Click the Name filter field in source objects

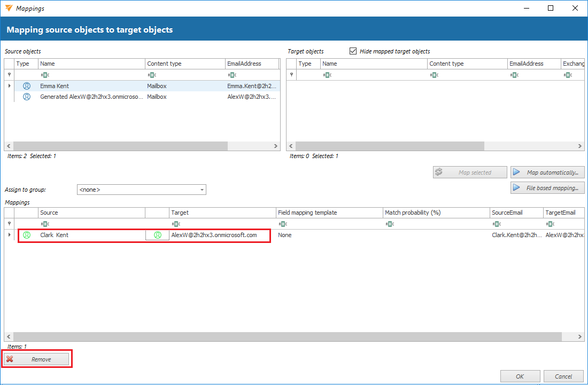tap(91, 75)
